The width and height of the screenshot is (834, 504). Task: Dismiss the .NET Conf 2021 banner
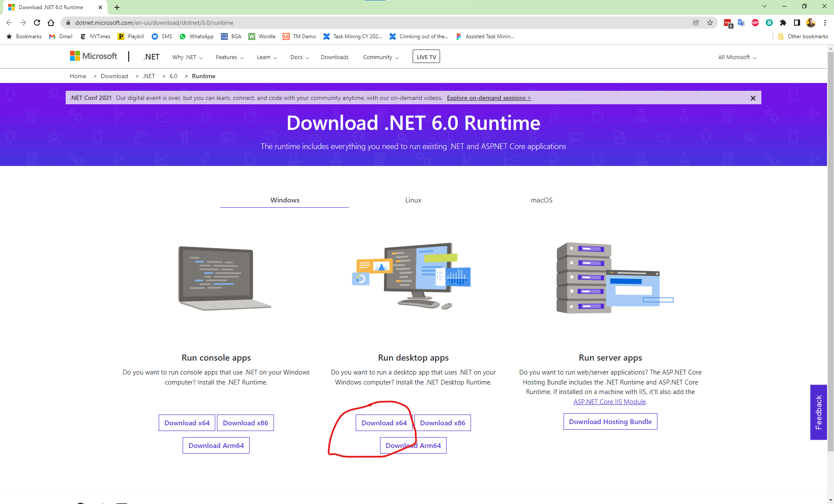coord(753,98)
